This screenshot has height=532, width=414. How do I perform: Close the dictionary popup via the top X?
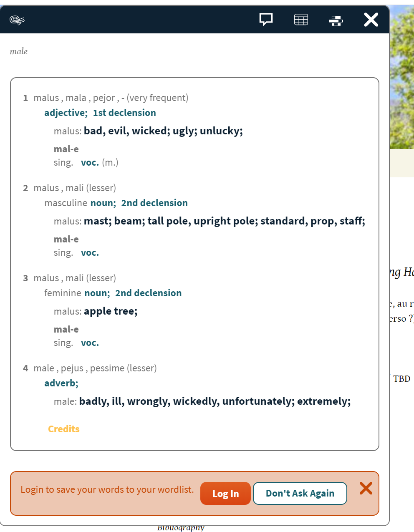point(371,19)
